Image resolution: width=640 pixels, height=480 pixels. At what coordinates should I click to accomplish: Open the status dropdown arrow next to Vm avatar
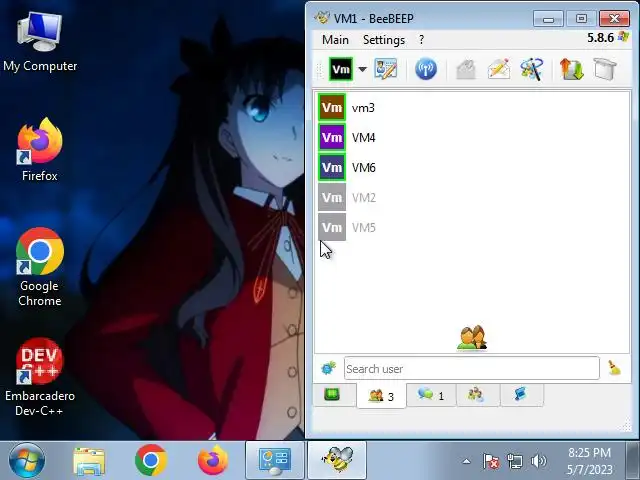point(362,69)
